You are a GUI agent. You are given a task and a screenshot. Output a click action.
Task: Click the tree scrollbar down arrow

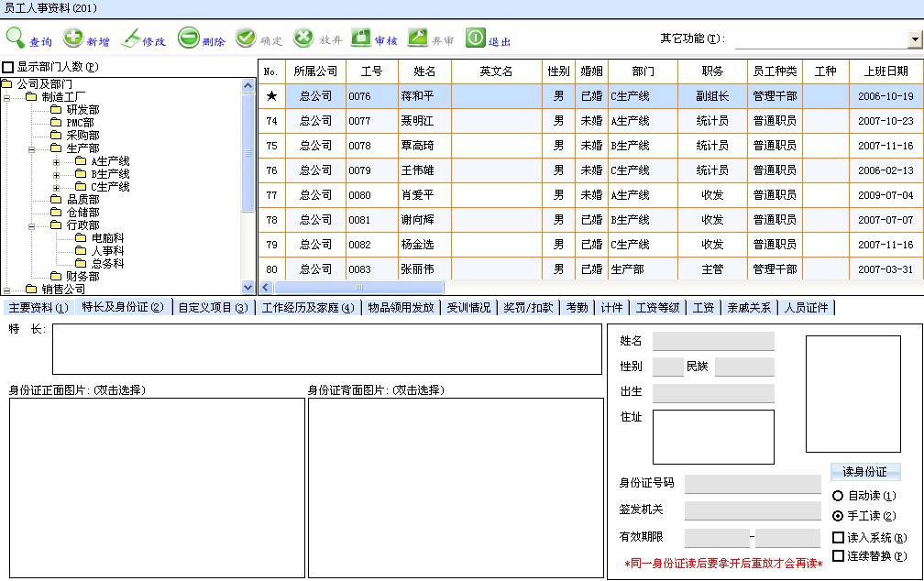[x=248, y=288]
